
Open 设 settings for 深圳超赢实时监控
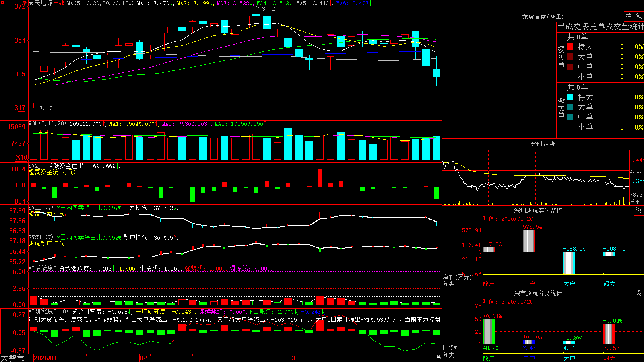(x=639, y=210)
